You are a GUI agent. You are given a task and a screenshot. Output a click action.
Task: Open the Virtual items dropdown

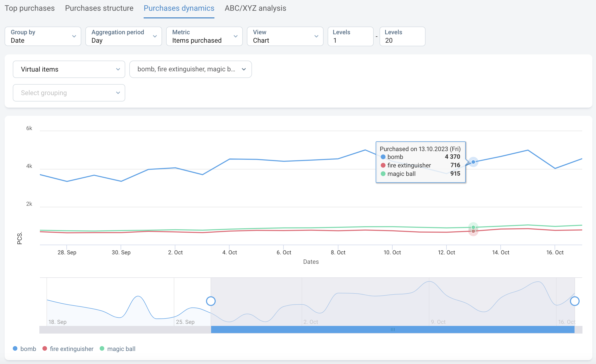pyautogui.click(x=69, y=69)
